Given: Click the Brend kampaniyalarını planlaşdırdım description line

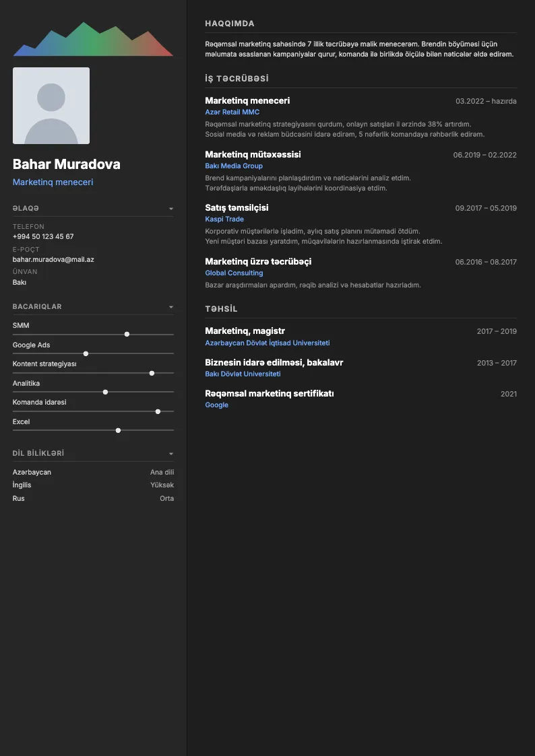Looking at the screenshot, I should [308, 178].
